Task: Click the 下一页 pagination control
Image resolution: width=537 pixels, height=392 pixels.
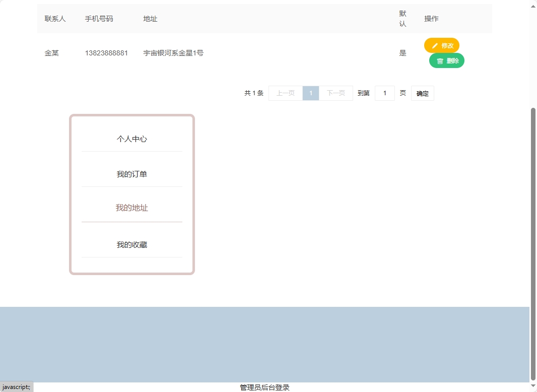Action: (x=336, y=93)
